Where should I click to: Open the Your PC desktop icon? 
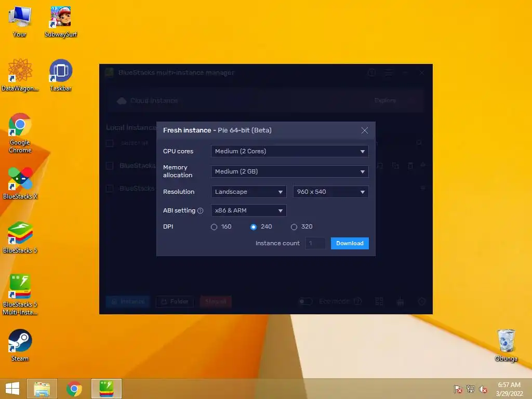(20, 21)
